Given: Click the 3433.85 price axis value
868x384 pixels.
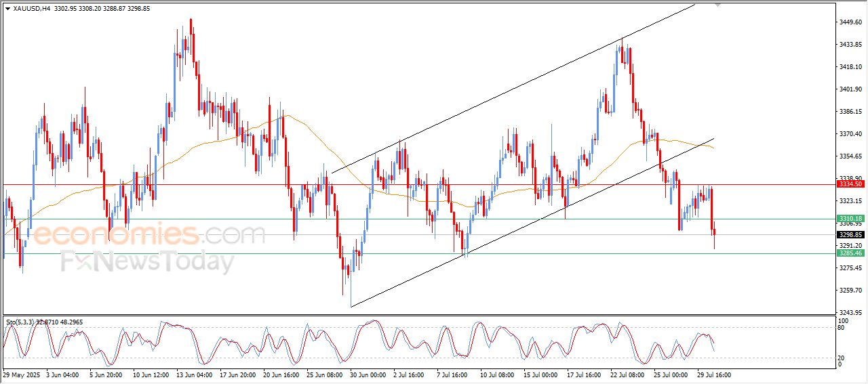Looking at the screenshot, I should click(x=850, y=45).
